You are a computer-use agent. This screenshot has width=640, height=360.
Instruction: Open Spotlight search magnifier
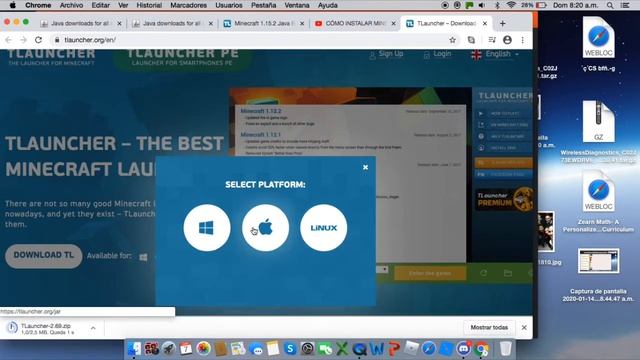[610, 5]
